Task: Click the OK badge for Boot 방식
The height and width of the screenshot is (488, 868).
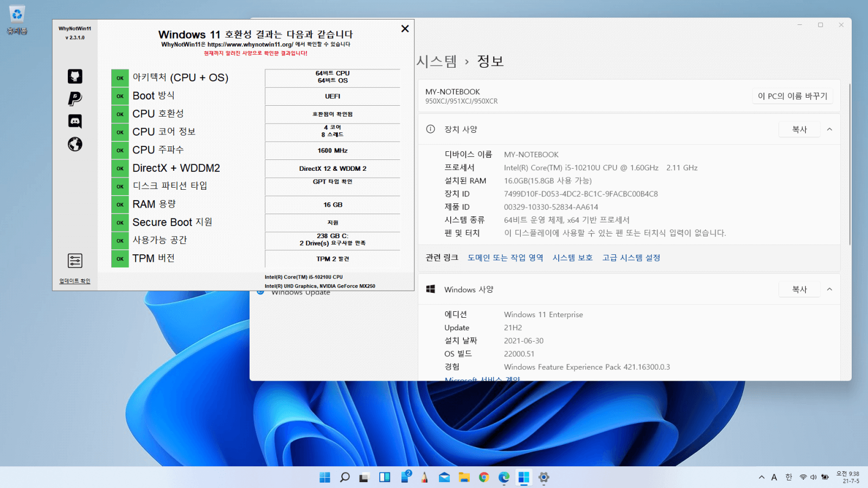Action: click(x=120, y=96)
